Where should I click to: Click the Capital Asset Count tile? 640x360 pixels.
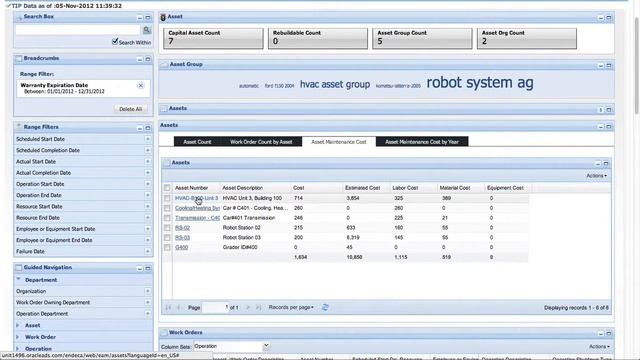point(213,38)
